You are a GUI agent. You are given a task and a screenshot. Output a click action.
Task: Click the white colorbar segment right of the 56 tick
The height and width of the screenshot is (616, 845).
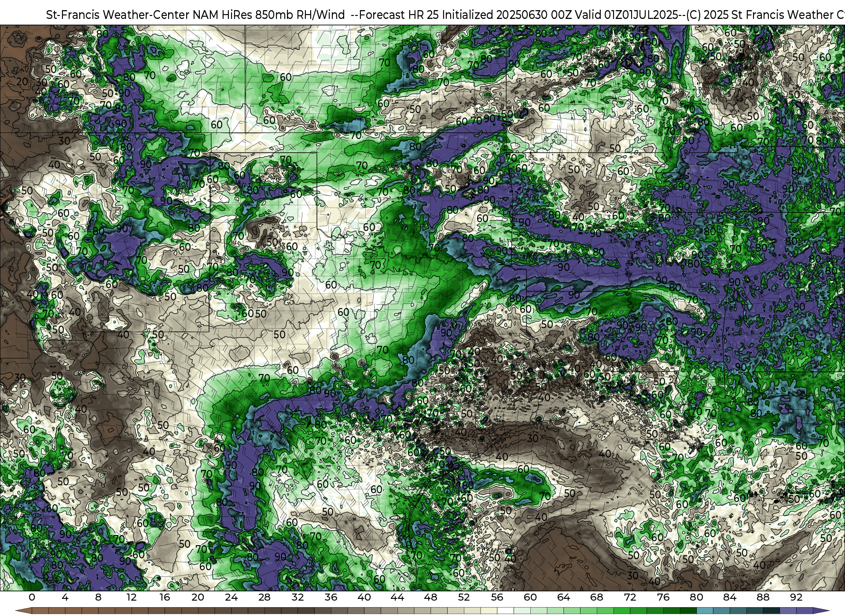(x=505, y=611)
